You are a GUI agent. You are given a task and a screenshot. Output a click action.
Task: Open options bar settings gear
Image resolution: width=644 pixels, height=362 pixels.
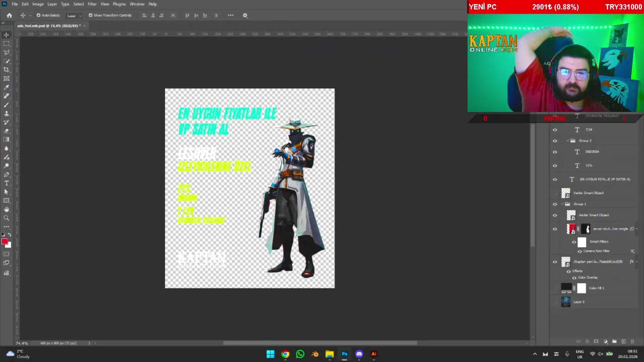point(245,15)
